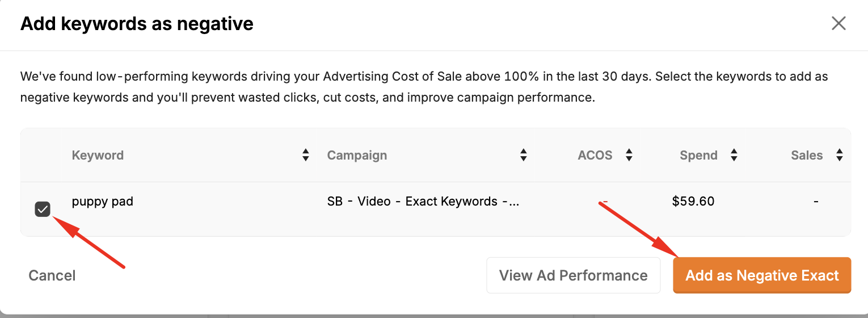The width and height of the screenshot is (868, 318).
Task: Sort by Sales using its sort arrows
Action: click(x=840, y=155)
